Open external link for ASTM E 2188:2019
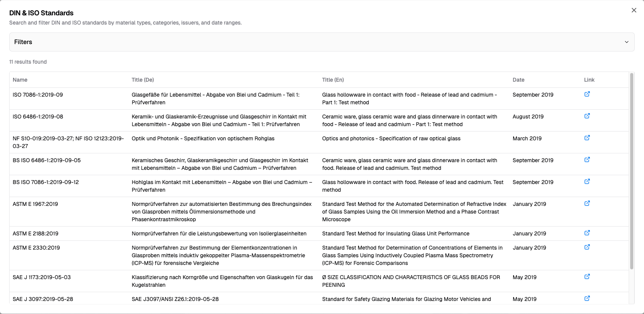Viewport: 644px width, 314px height. tap(587, 233)
